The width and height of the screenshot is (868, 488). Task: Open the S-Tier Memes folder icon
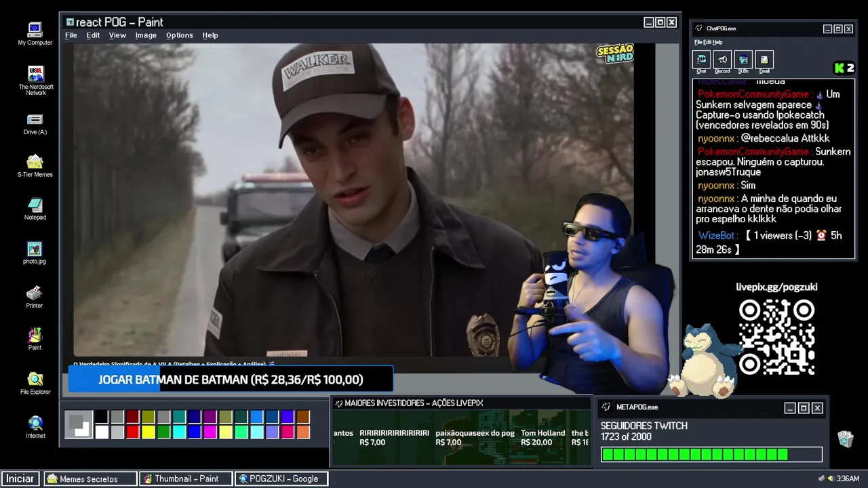tap(35, 166)
